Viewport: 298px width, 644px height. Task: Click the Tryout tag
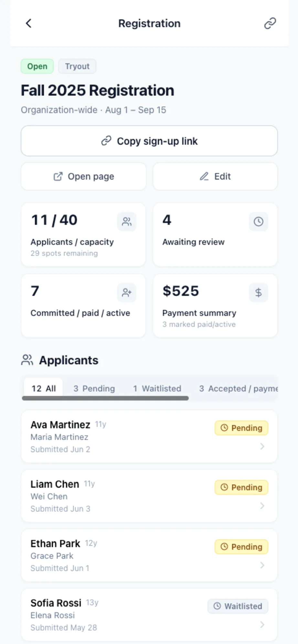77,66
